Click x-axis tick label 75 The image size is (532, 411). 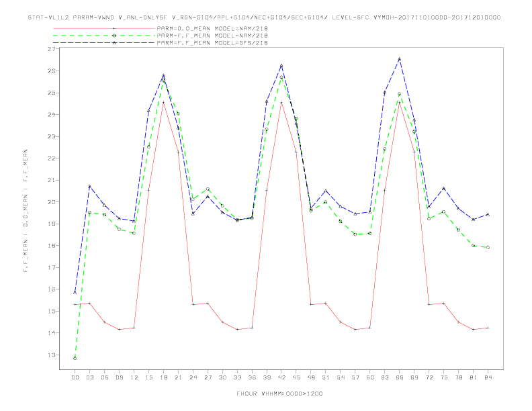click(x=444, y=377)
